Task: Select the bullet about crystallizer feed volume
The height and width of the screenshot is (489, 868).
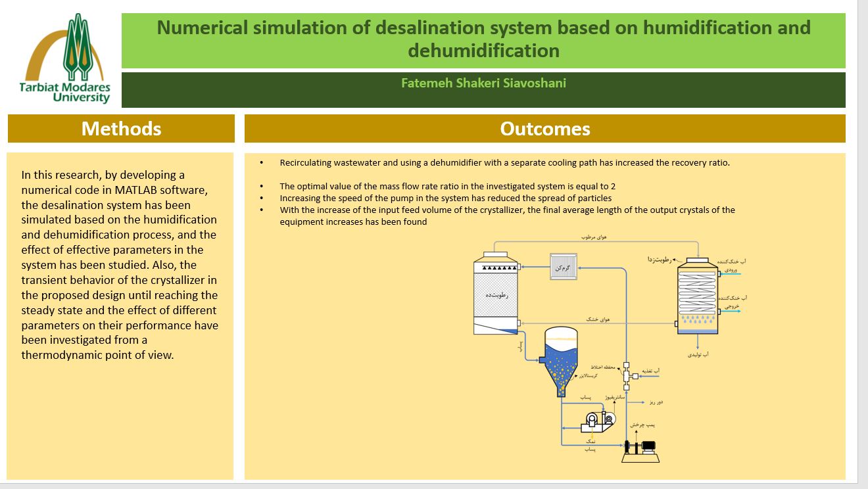Action: pos(506,216)
